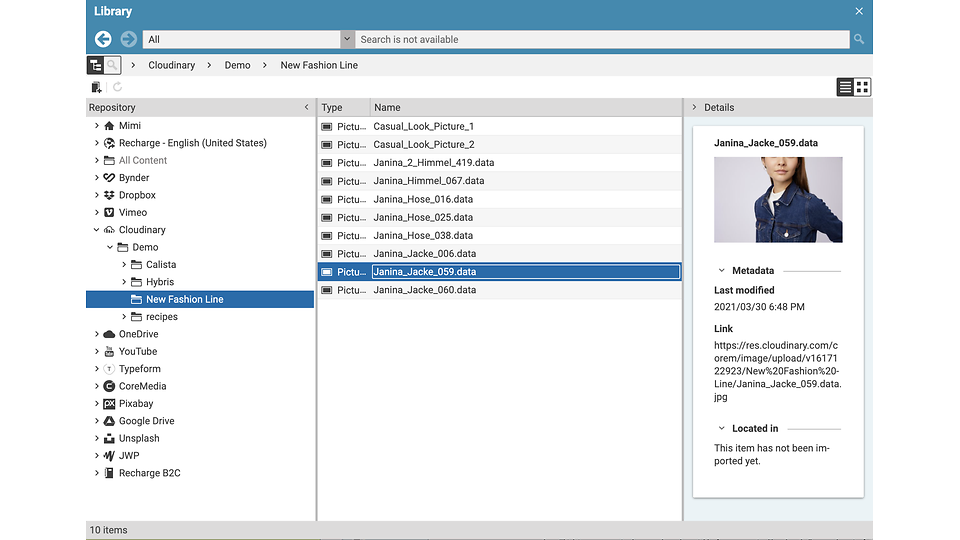
Task: Expand the Recharge B2C node
Action: pos(96,473)
